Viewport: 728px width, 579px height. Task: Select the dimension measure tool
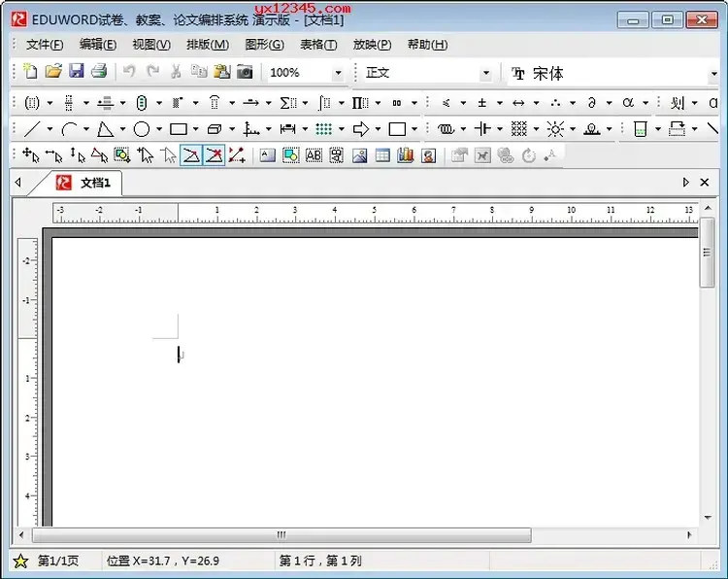pos(287,129)
